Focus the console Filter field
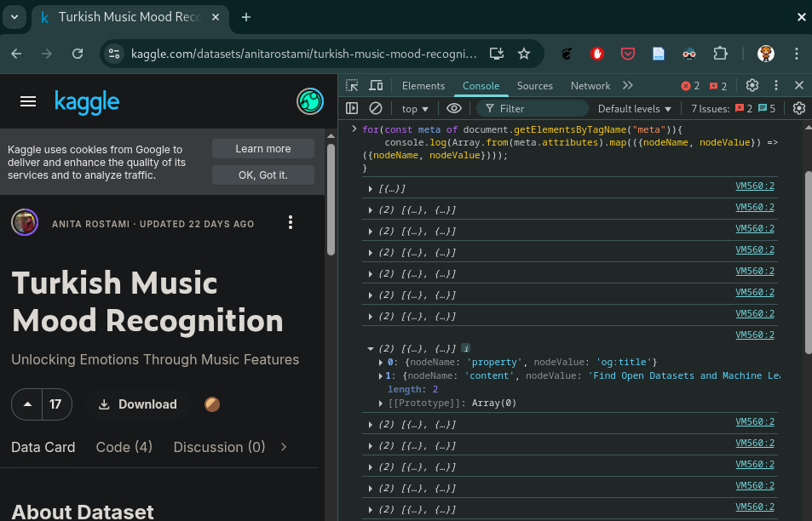 [533, 109]
